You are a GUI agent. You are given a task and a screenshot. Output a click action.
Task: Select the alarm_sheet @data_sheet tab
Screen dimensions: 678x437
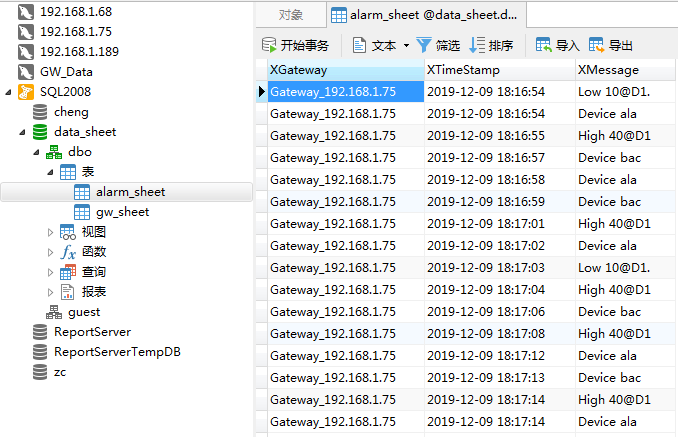(426, 15)
